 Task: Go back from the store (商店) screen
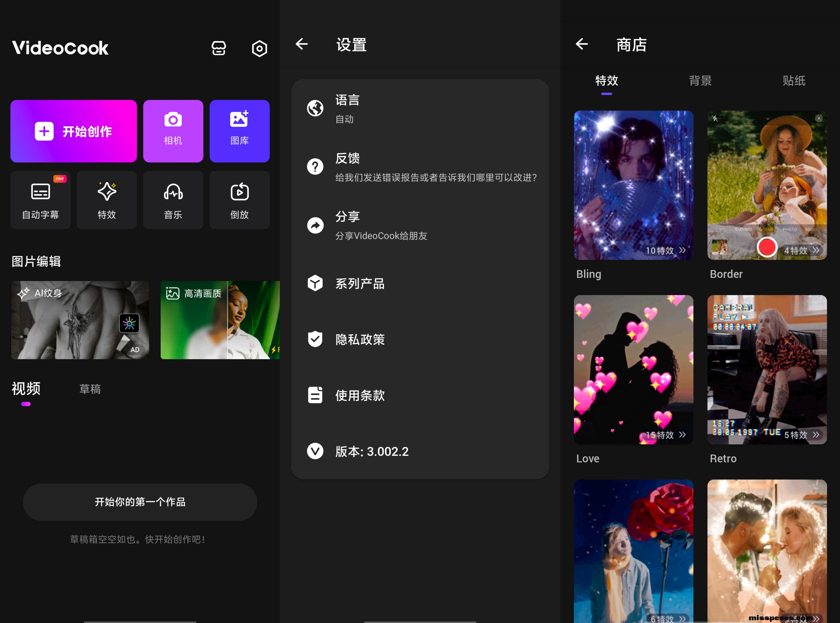581,44
